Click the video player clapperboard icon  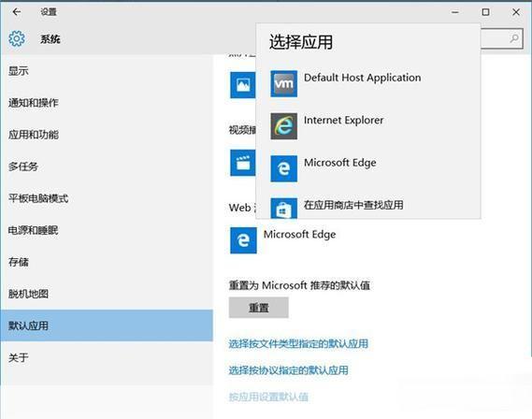pos(242,163)
